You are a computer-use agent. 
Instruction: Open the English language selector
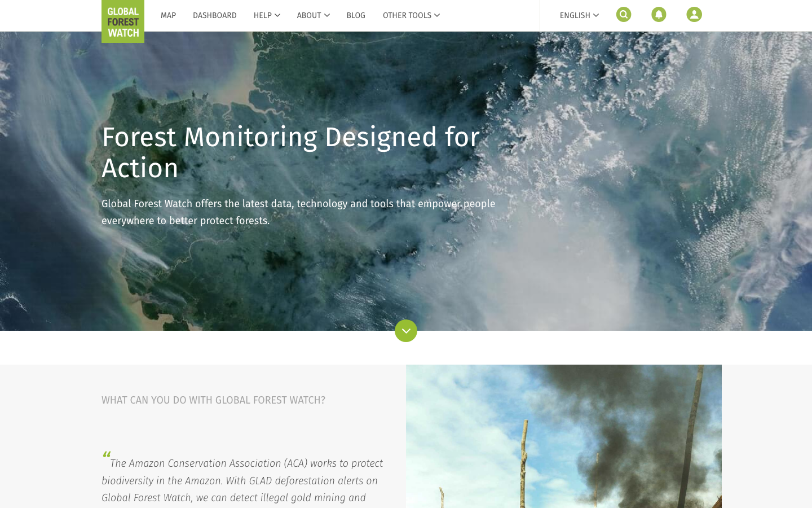[579, 15]
